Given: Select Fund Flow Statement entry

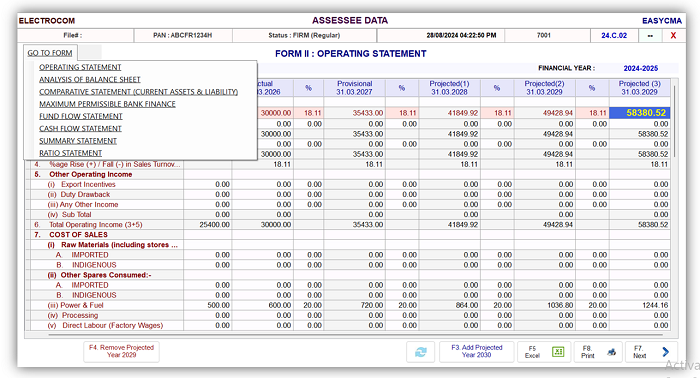Looking at the screenshot, I should 81,116.
